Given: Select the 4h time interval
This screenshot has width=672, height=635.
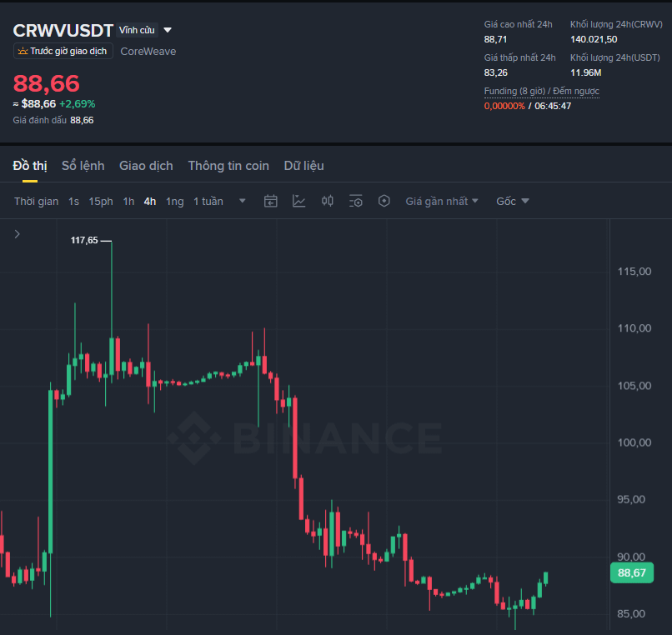Looking at the screenshot, I should (x=150, y=202).
